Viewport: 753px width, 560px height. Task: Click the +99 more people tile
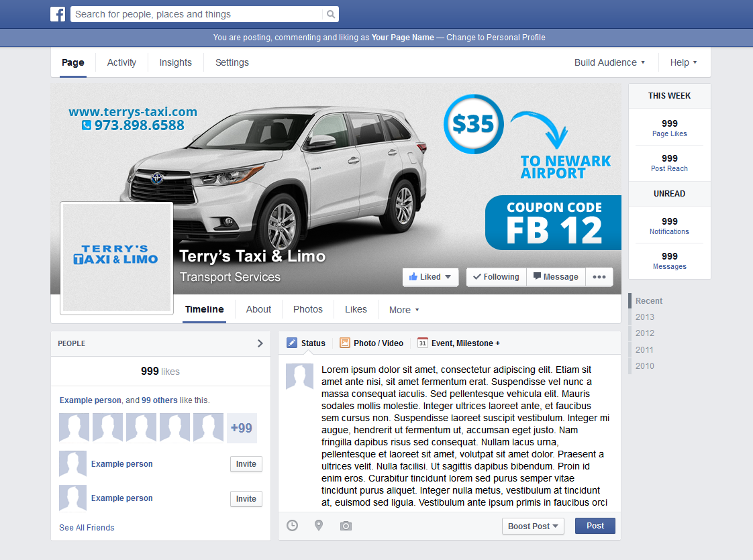(x=242, y=428)
